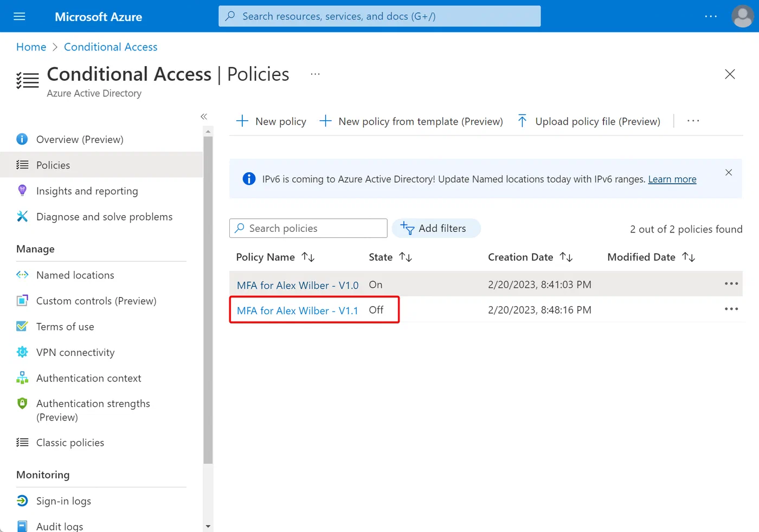Click the New policy plus icon
The height and width of the screenshot is (532, 759).
click(x=242, y=121)
